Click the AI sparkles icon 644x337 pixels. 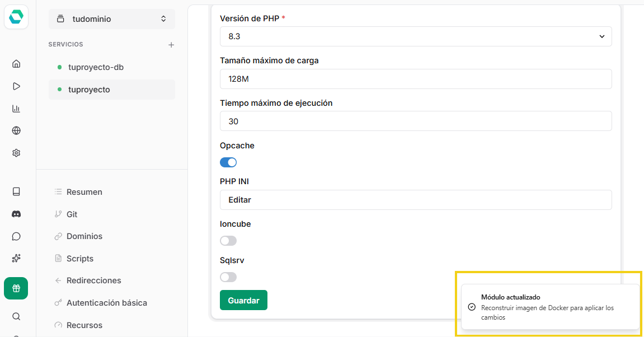tap(16, 258)
